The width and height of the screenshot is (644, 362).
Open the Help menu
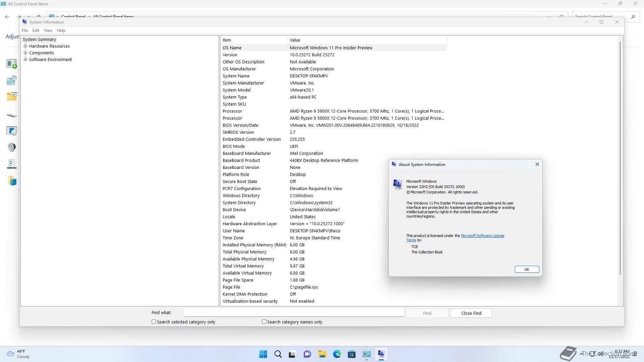61,31
